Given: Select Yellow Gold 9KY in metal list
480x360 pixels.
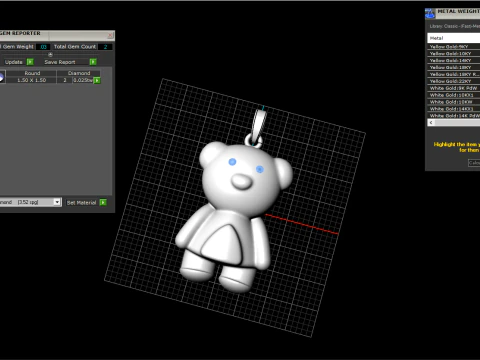Looking at the screenshot, I should pos(454,47).
